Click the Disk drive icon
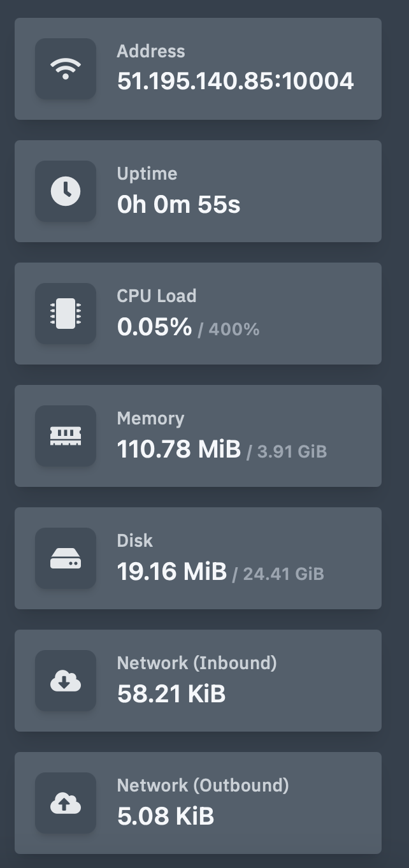Screen dimensions: 409x868 (x=66, y=558)
